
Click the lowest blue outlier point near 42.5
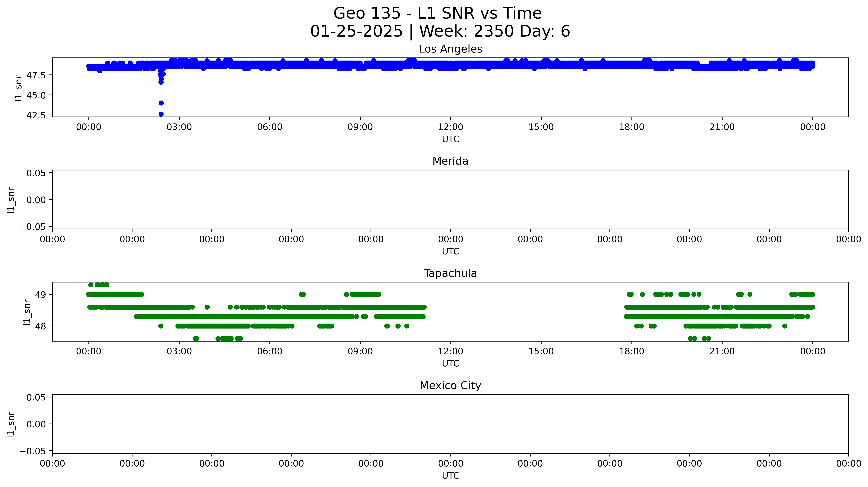[x=161, y=114]
